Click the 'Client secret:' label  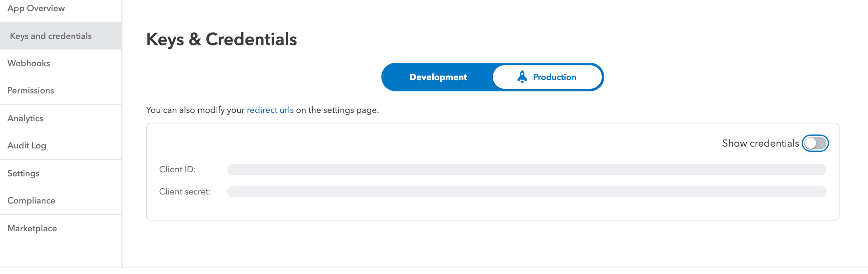pyautogui.click(x=185, y=192)
